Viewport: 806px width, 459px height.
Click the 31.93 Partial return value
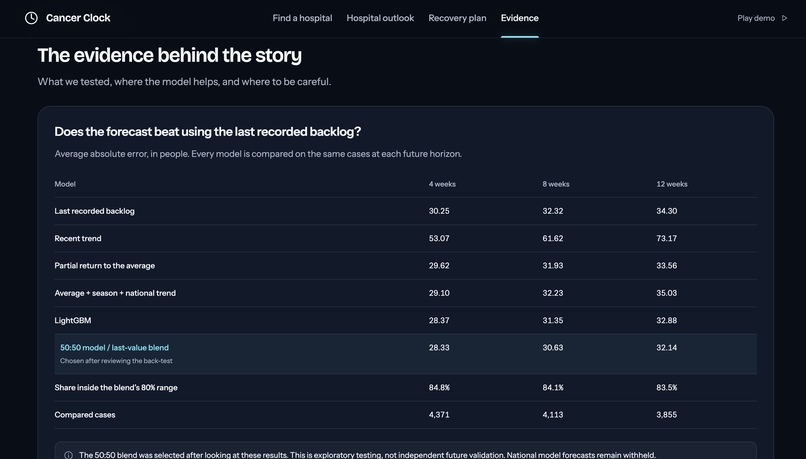553,266
